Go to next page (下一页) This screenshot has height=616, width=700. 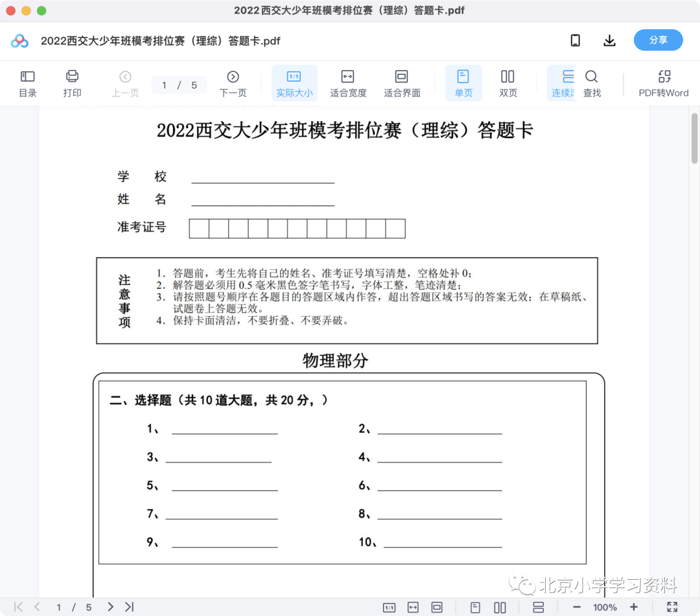(x=233, y=84)
